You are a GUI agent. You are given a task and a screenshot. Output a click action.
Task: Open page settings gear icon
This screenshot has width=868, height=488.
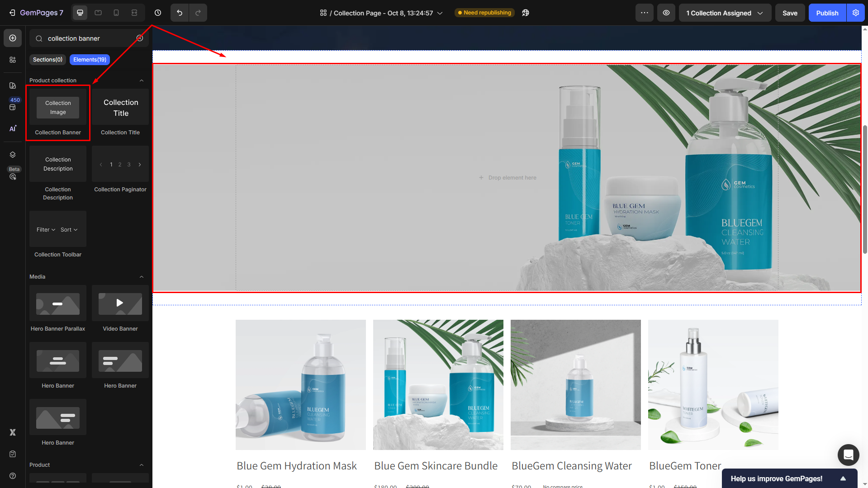pos(856,13)
